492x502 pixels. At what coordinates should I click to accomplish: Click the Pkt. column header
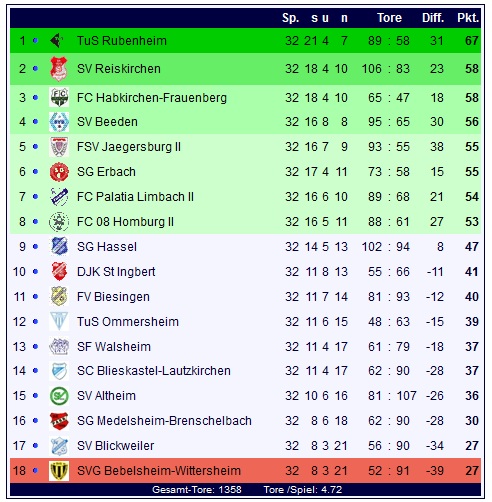468,18
